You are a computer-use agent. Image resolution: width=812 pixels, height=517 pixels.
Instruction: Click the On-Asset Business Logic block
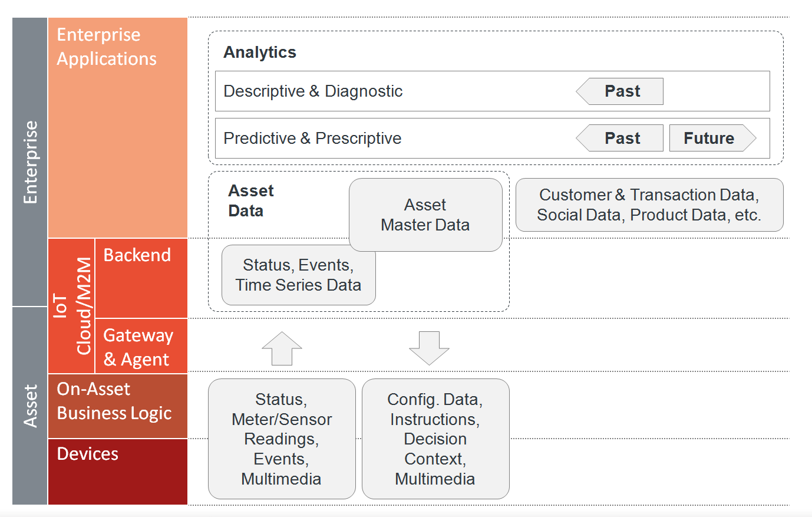118,406
